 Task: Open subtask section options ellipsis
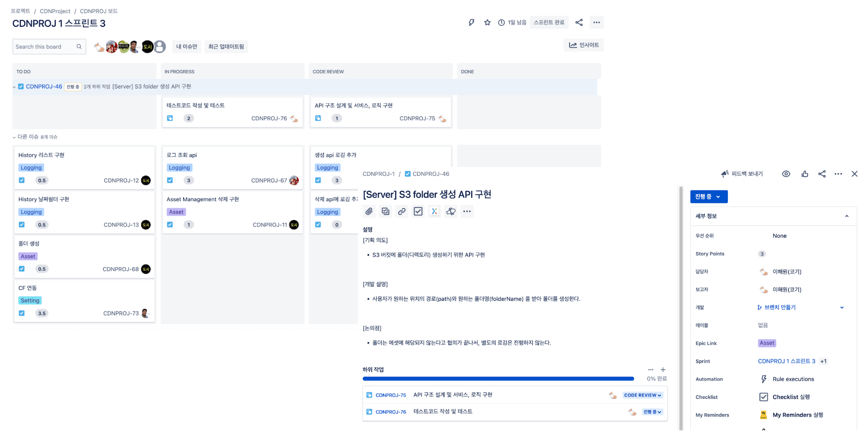click(x=651, y=369)
